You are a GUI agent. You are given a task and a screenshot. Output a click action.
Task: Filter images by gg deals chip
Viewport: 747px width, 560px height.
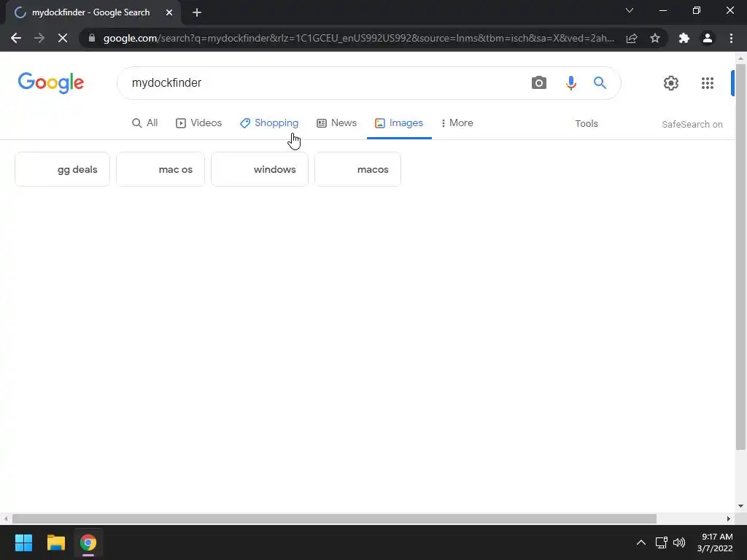click(63, 169)
